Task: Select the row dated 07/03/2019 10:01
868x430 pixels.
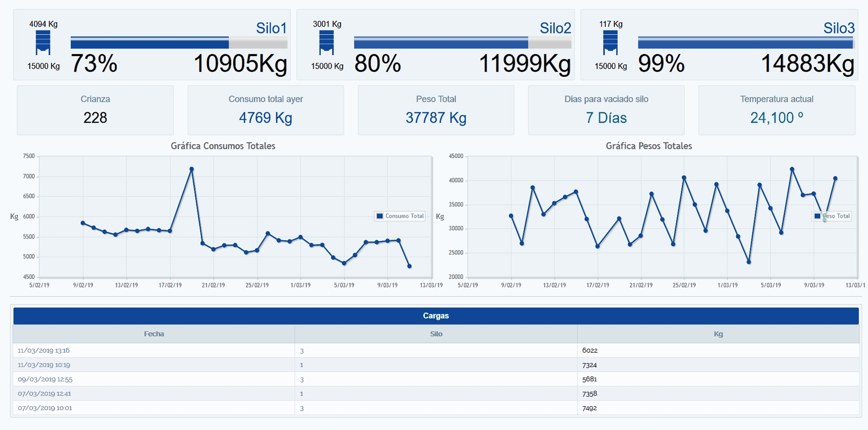Action: (436, 408)
